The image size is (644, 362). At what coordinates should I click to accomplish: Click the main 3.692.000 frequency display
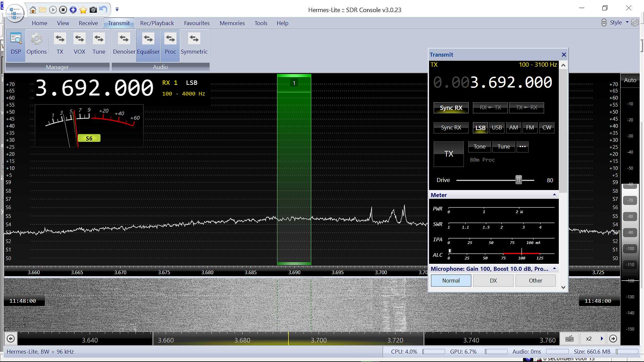(x=94, y=88)
